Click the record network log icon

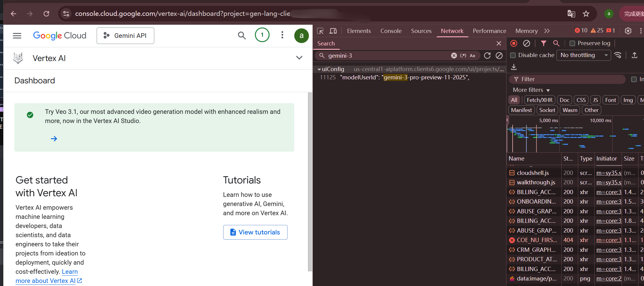click(514, 43)
